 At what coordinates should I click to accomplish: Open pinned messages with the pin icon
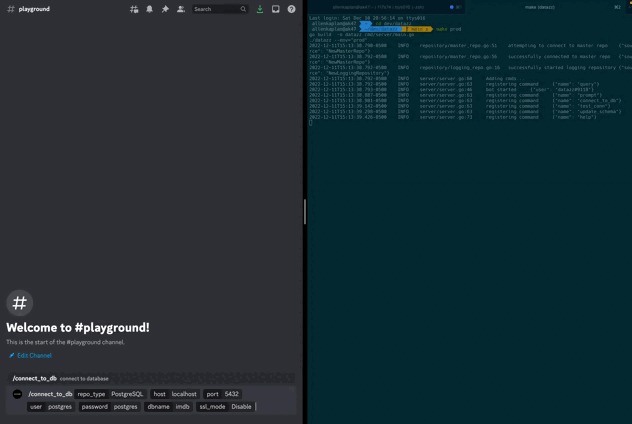pyautogui.click(x=165, y=9)
